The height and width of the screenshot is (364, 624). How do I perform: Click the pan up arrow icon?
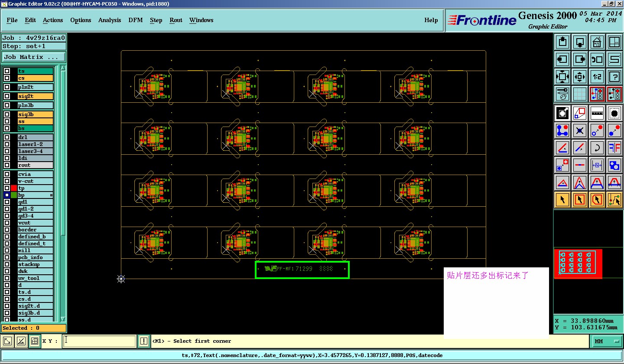[x=562, y=42]
